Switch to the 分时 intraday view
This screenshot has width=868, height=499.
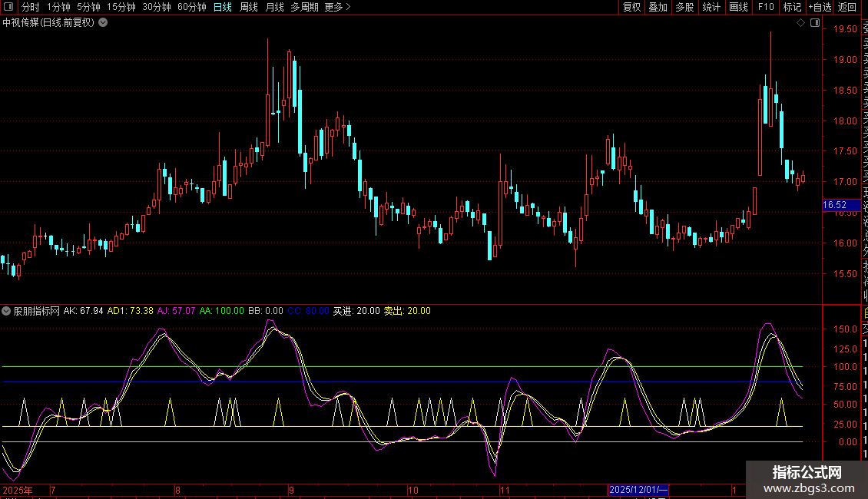click(x=31, y=7)
